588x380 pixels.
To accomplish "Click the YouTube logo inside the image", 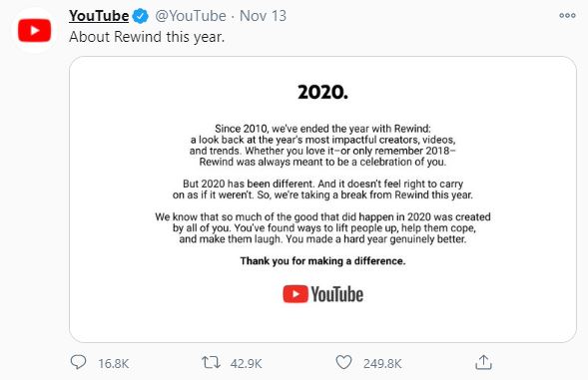I will pos(322,294).
